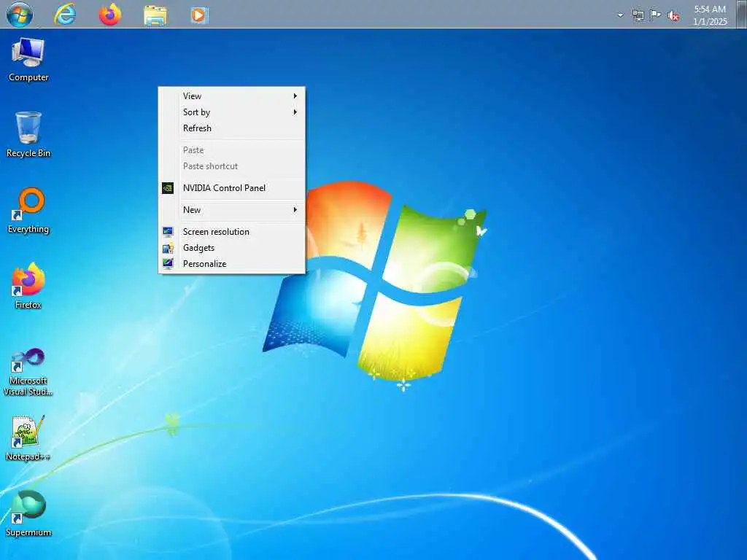The image size is (747, 560).
Task: Expand the New submenu
Action: tap(231, 209)
